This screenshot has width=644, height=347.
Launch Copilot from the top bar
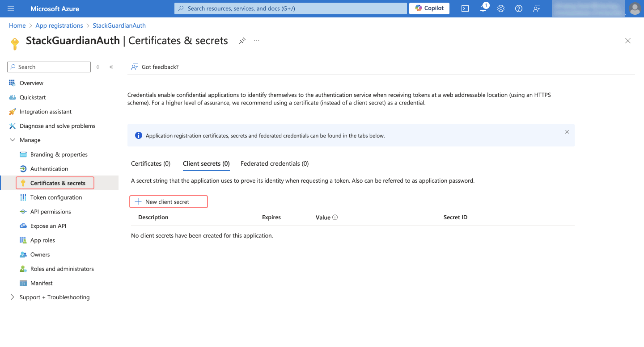(429, 8)
